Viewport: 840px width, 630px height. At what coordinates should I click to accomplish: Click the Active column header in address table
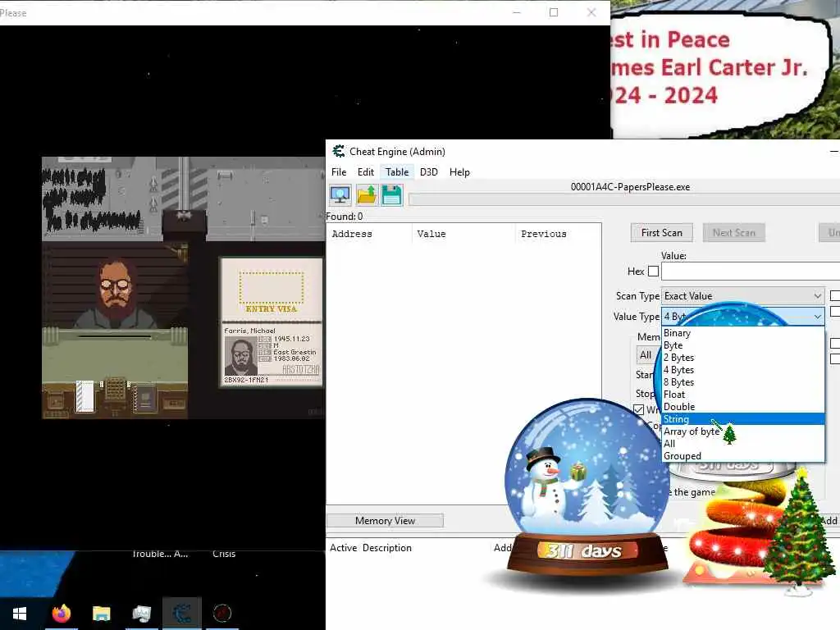(x=344, y=548)
